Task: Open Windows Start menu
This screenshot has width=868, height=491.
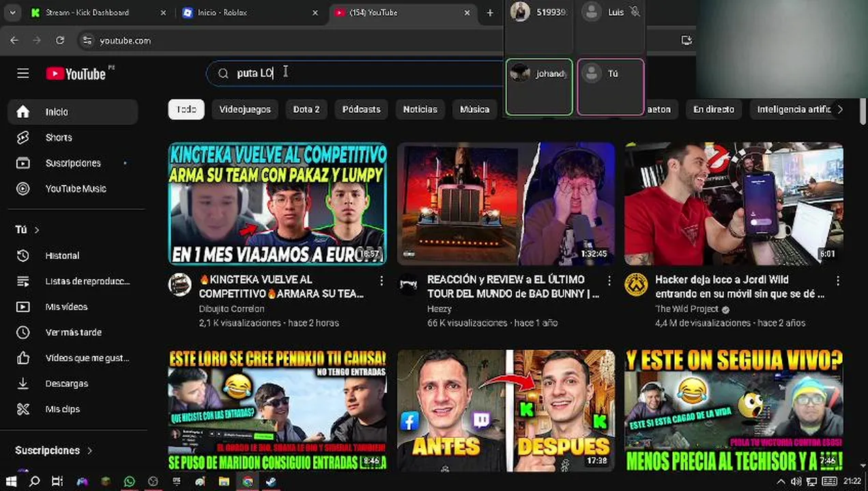Action: [12, 481]
